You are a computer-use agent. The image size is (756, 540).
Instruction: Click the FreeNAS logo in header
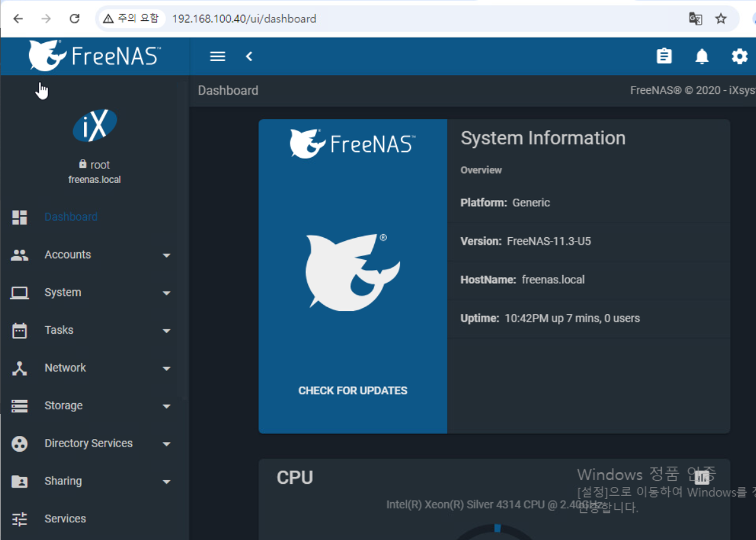tap(95, 56)
